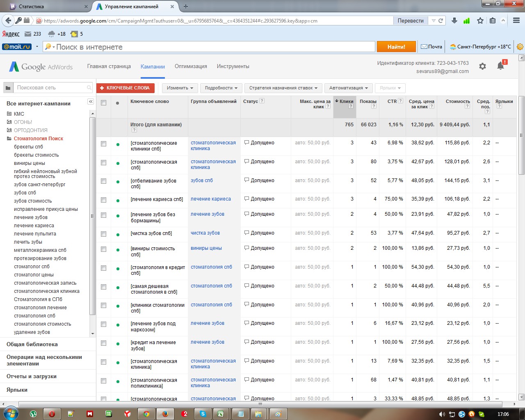The width and height of the screenshot is (525, 420).
Task: Open the AdWords settings gear menu
Action: (482, 66)
